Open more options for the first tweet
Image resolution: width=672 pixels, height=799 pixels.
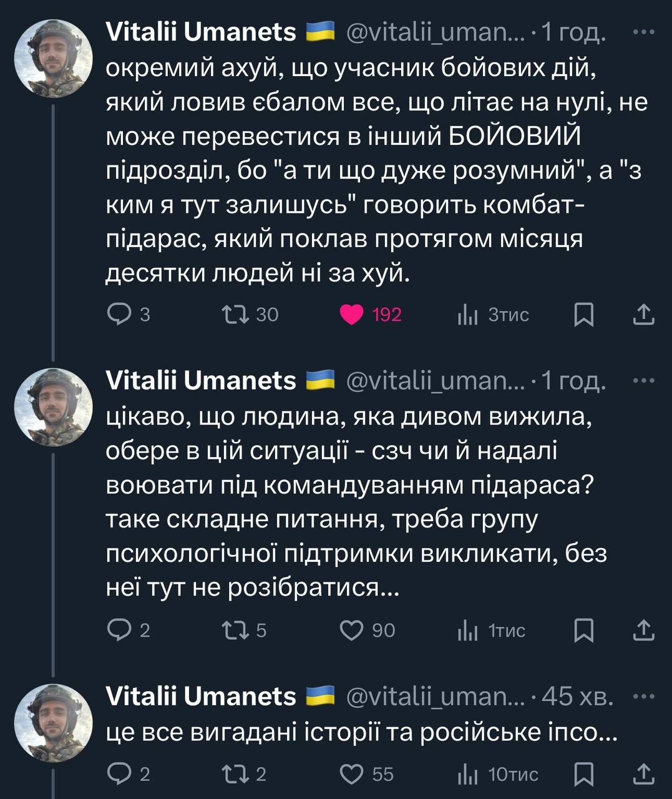pyautogui.click(x=644, y=32)
